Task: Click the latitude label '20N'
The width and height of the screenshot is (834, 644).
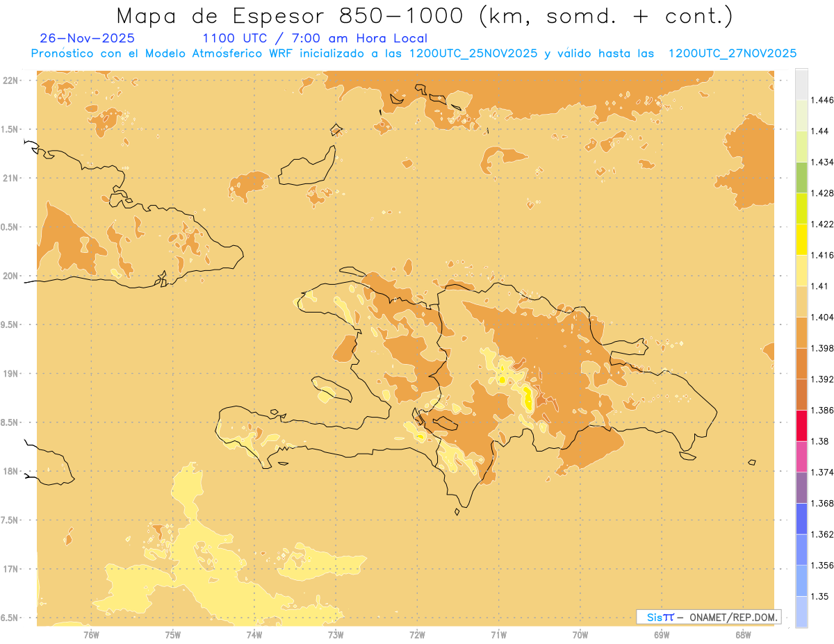Action: click(10, 276)
